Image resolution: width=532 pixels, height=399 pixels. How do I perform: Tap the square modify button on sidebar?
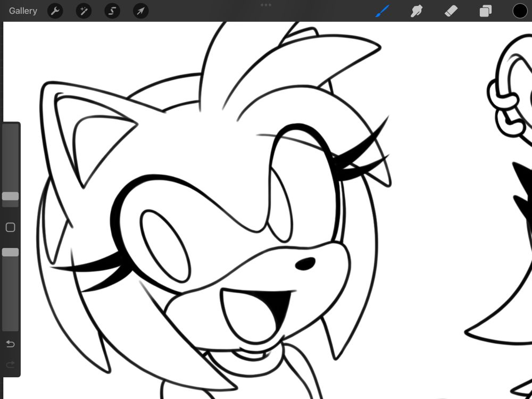11,227
